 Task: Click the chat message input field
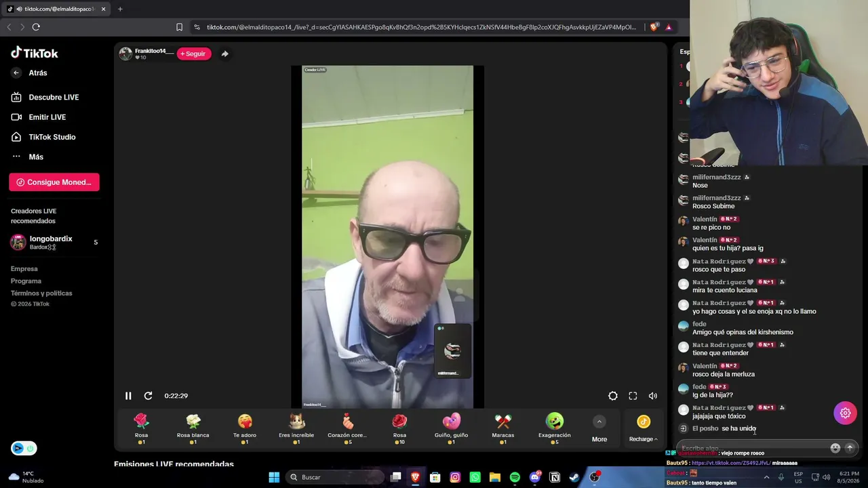point(753,448)
